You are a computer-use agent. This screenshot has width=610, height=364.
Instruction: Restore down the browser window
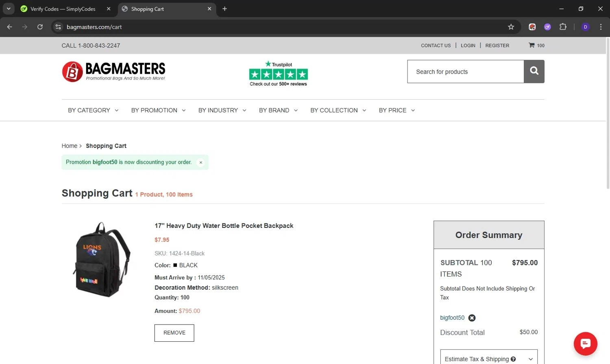coord(581,9)
